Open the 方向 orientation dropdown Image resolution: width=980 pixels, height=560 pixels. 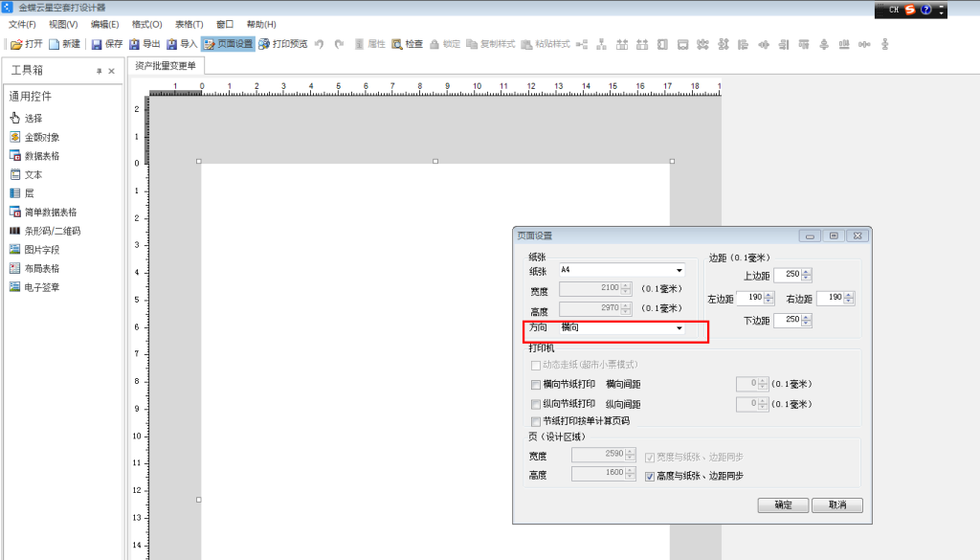click(679, 328)
